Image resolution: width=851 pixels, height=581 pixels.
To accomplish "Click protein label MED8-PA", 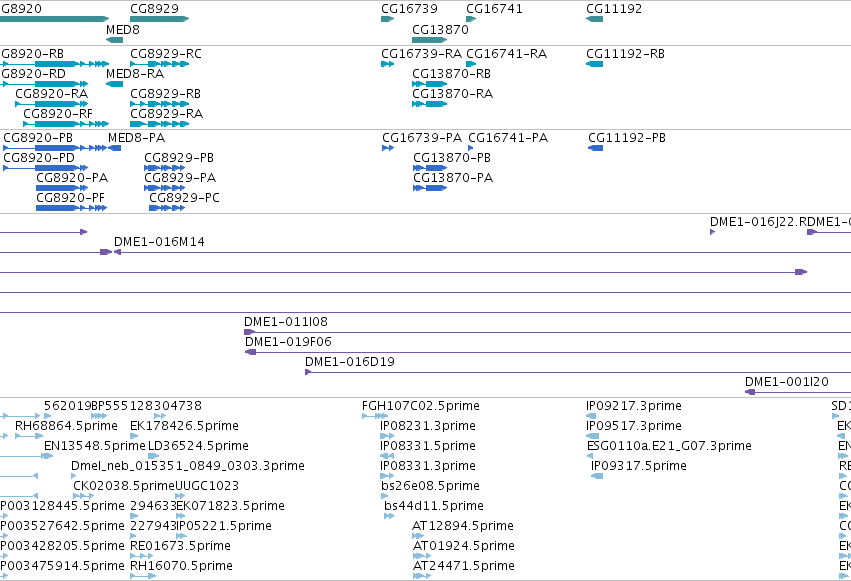I will pyautogui.click(x=137, y=138).
